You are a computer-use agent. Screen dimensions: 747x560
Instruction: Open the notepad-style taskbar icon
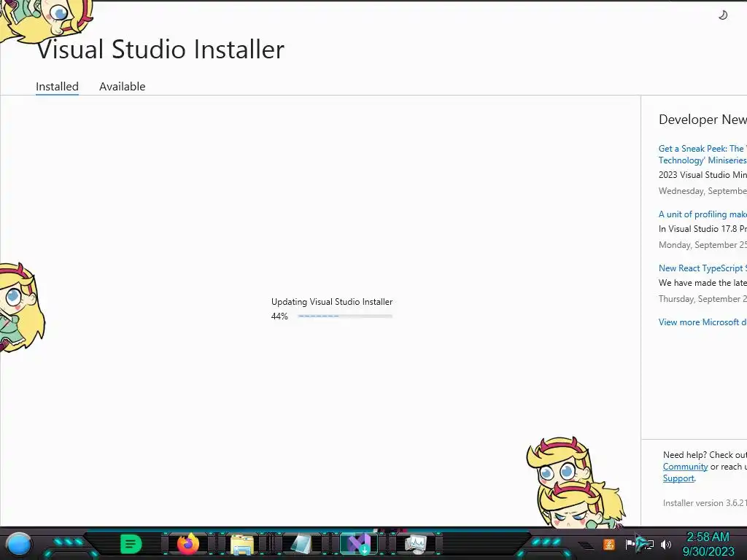(x=301, y=544)
